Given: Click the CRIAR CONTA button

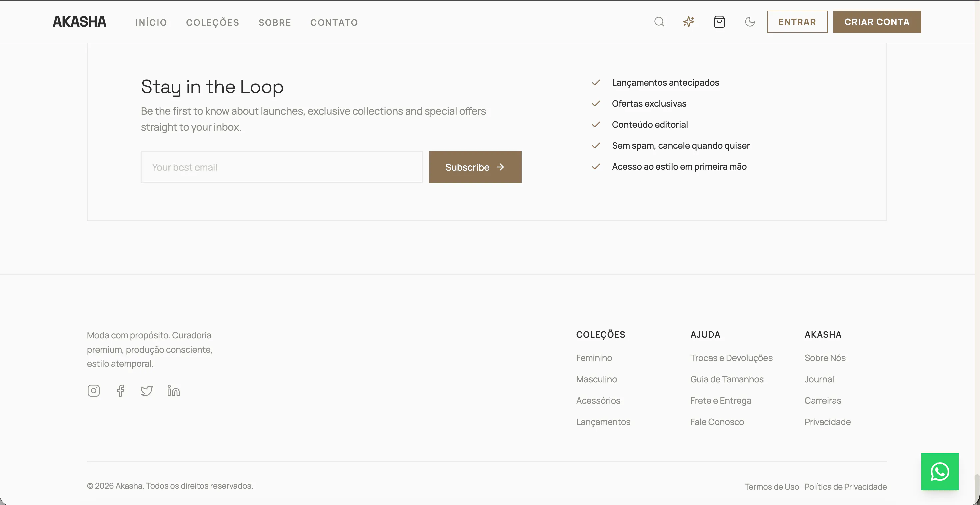Looking at the screenshot, I should [x=877, y=22].
